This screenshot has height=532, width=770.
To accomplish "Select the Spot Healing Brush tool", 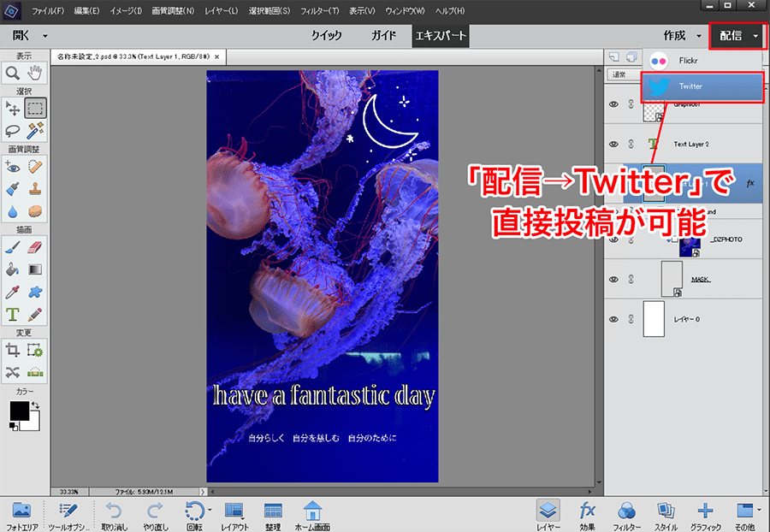I will 35,168.
